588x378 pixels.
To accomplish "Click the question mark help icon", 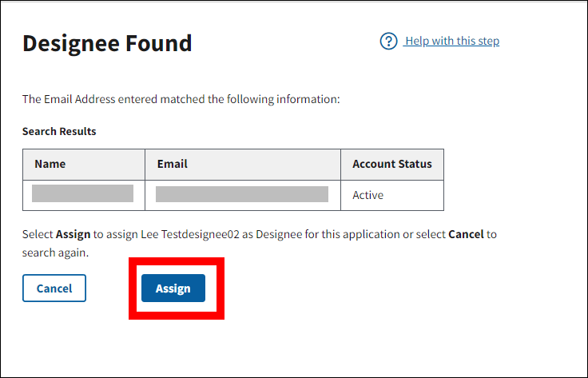I will coord(389,42).
